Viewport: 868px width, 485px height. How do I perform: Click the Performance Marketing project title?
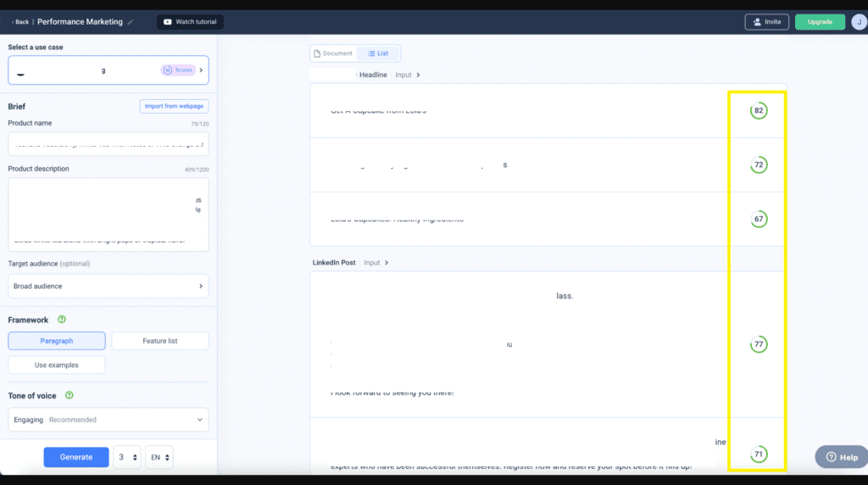pyautogui.click(x=80, y=22)
